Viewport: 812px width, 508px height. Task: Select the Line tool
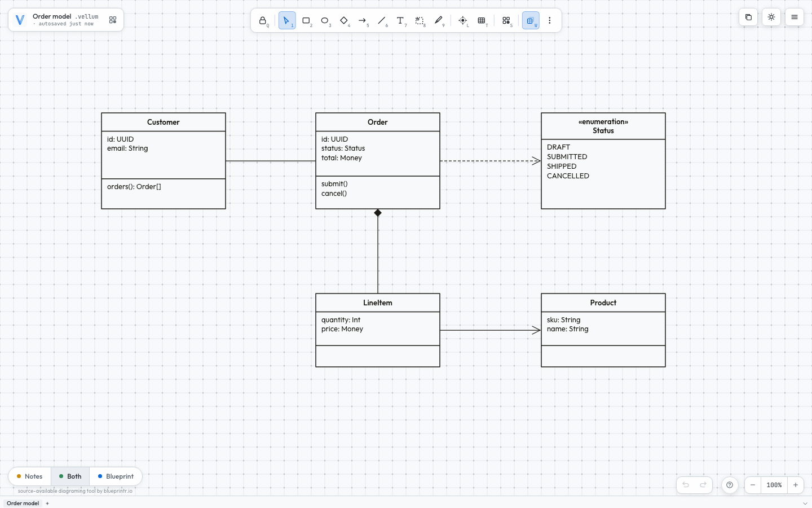coord(382,21)
